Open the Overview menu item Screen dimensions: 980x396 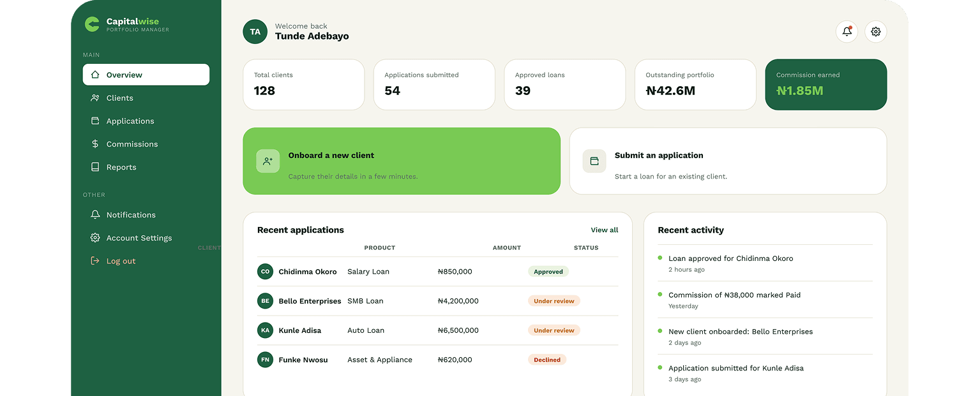coord(146,75)
